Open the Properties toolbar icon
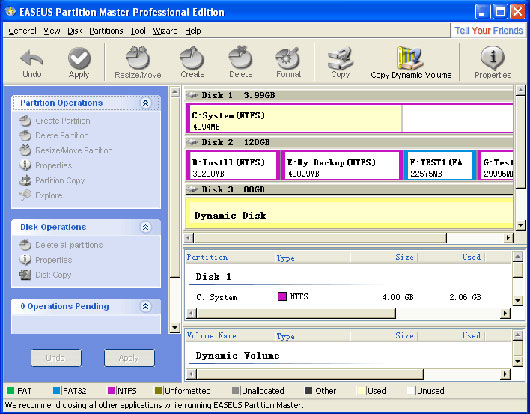The width and height of the screenshot is (530, 414). [x=492, y=63]
